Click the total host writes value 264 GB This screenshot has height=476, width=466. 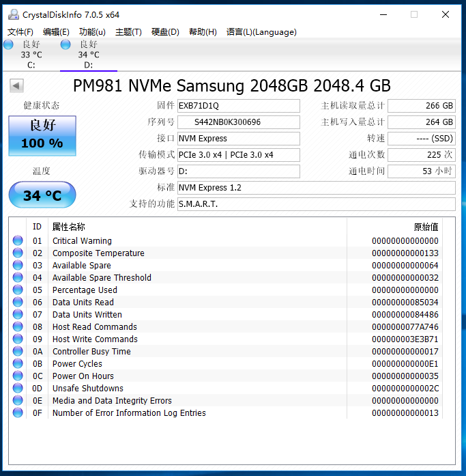[x=422, y=122]
